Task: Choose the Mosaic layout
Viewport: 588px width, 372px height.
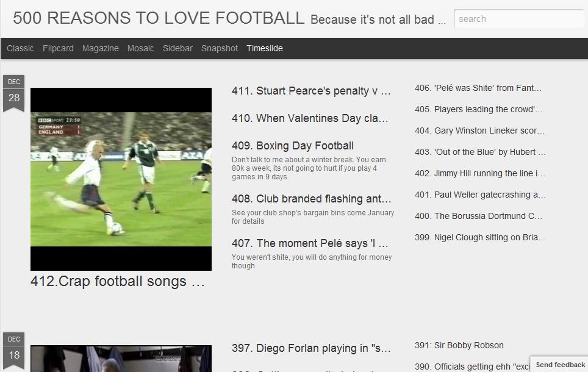Action: (x=141, y=48)
